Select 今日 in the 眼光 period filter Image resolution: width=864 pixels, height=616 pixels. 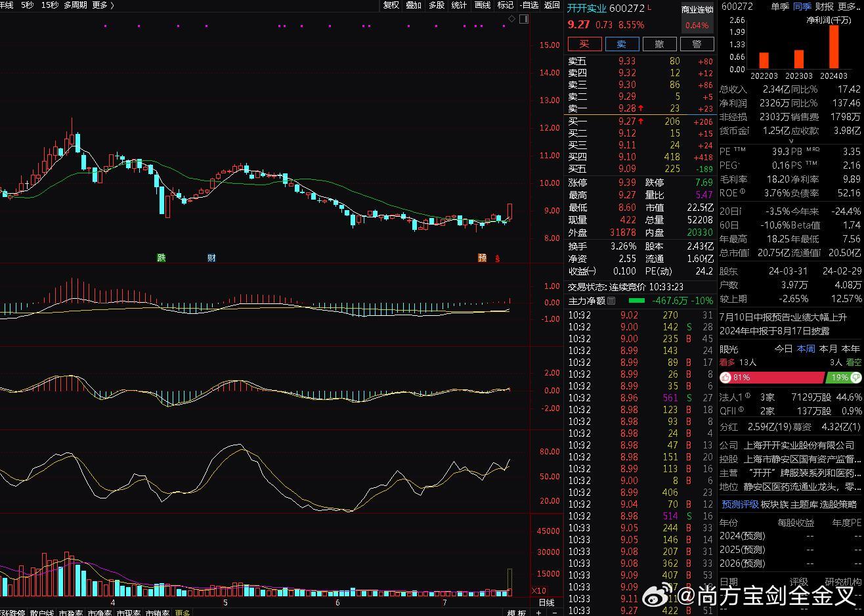click(783, 349)
